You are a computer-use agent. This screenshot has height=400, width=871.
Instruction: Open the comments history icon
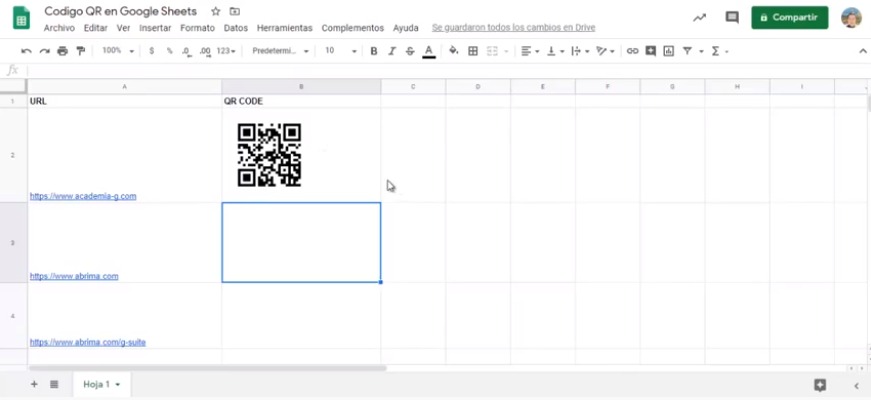pos(732,18)
